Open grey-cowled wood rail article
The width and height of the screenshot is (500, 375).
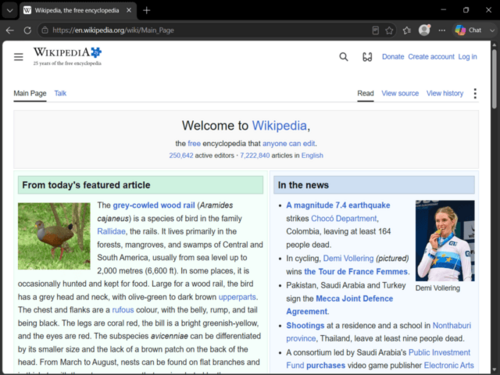154,205
